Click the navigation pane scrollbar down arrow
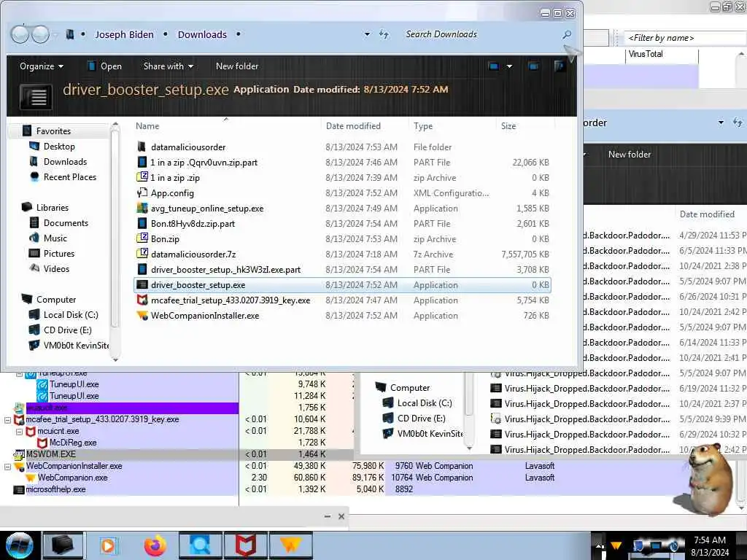 click(x=115, y=359)
